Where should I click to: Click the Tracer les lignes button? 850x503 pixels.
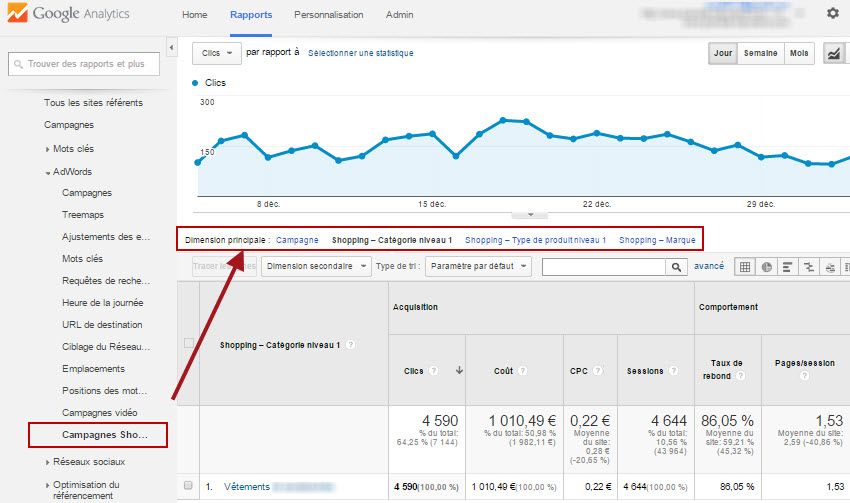tap(224, 266)
